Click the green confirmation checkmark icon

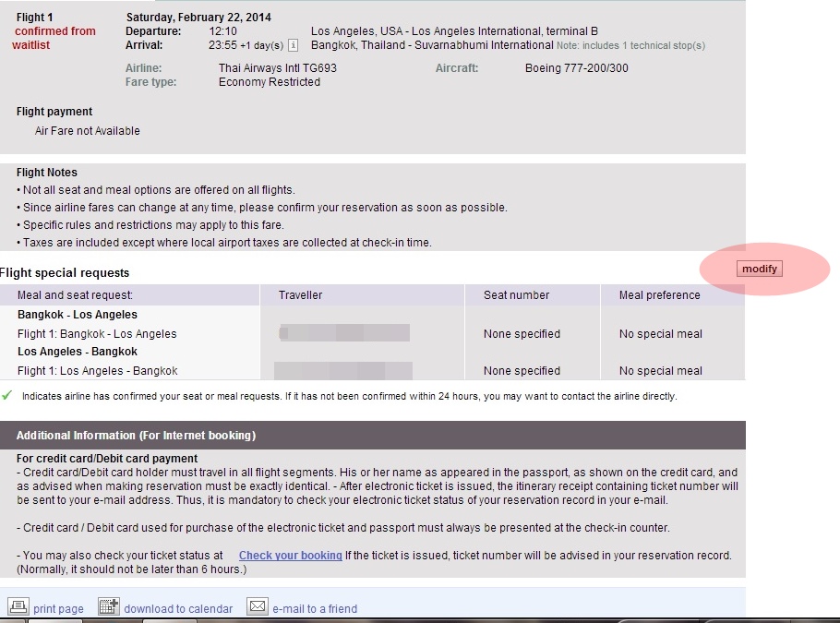click(x=7, y=395)
